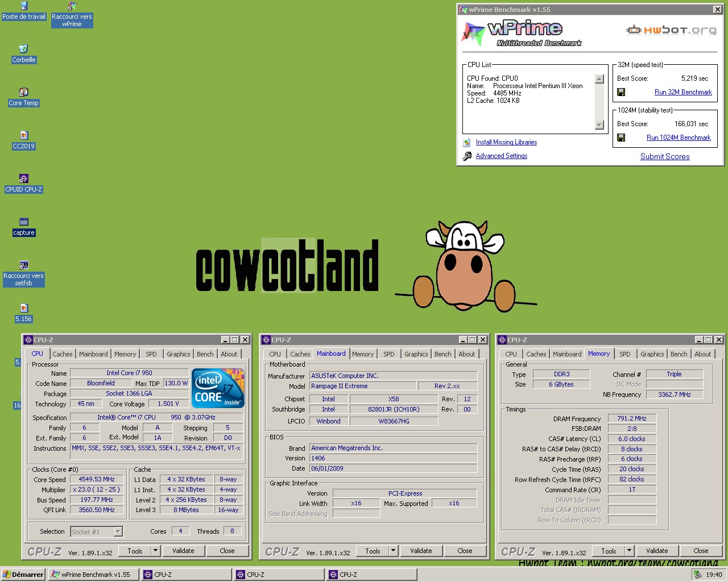Screen dimensions: 728x582
Task: Switch to Mainboard tab in left CPU-Z window
Action: click(x=93, y=354)
